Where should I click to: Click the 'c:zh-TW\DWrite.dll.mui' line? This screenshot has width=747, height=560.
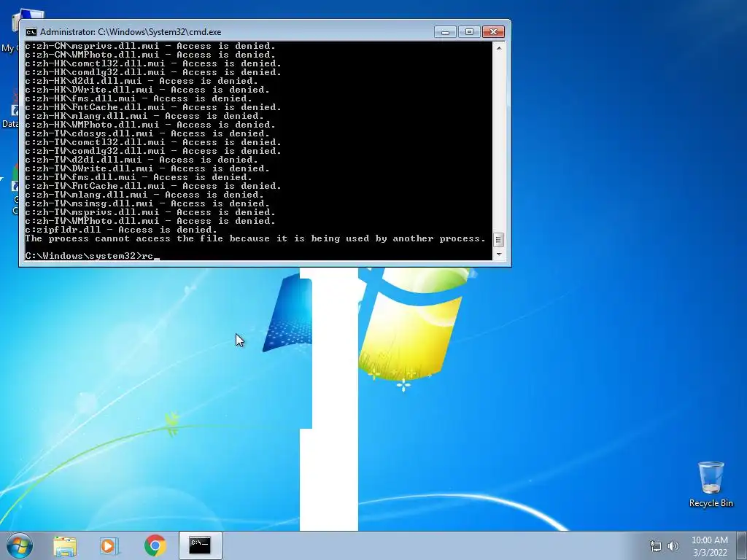tap(147, 168)
